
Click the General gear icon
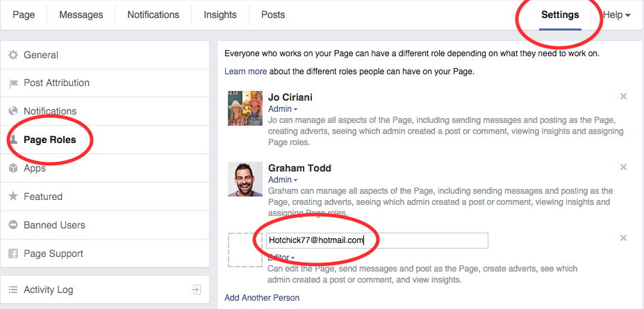14,55
